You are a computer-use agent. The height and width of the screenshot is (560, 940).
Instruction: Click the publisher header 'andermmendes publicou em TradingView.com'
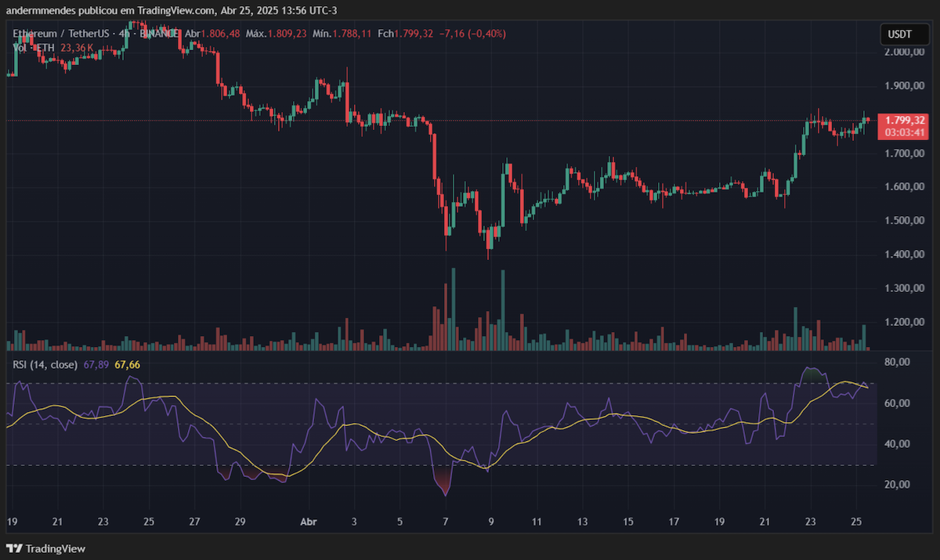pyautogui.click(x=110, y=10)
